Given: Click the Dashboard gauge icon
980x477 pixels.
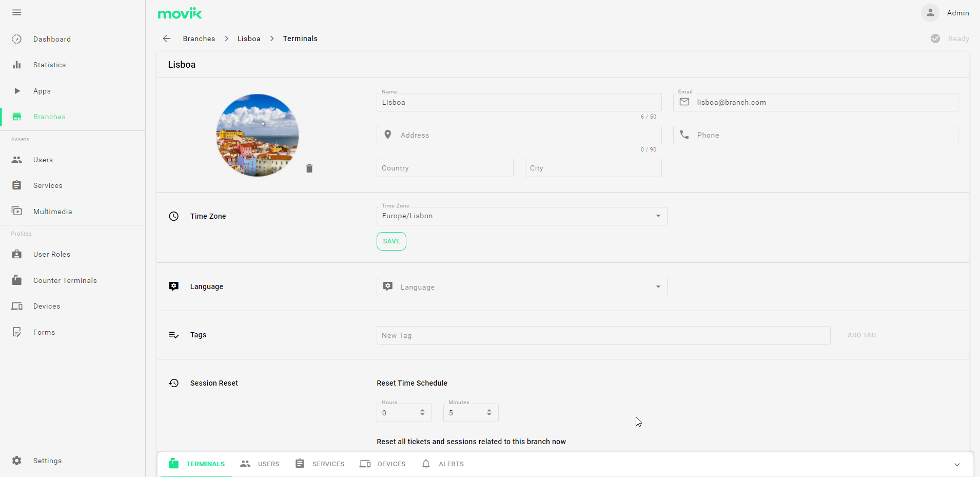Looking at the screenshot, I should pyautogui.click(x=17, y=39).
